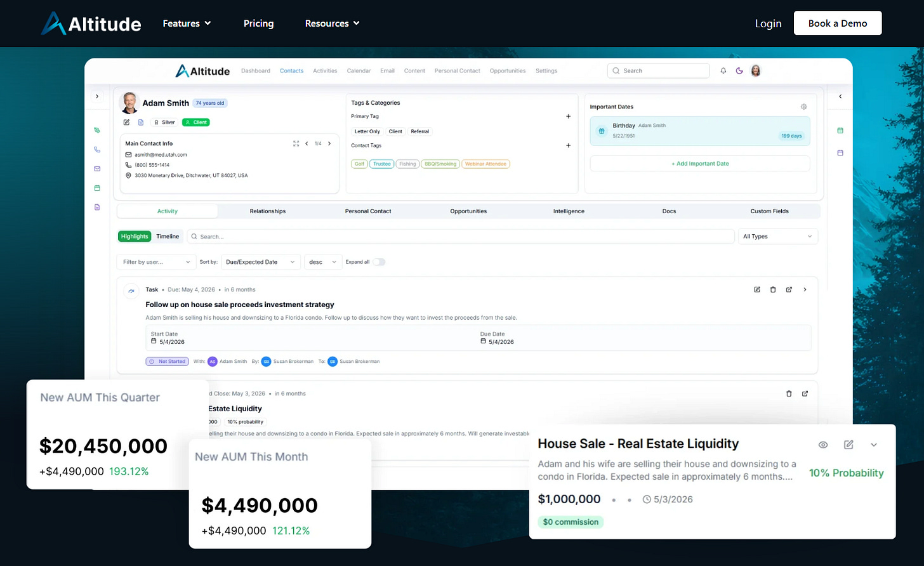The height and width of the screenshot is (566, 924).
Task: Maximize the Main Contact Info card
Action: tap(296, 143)
